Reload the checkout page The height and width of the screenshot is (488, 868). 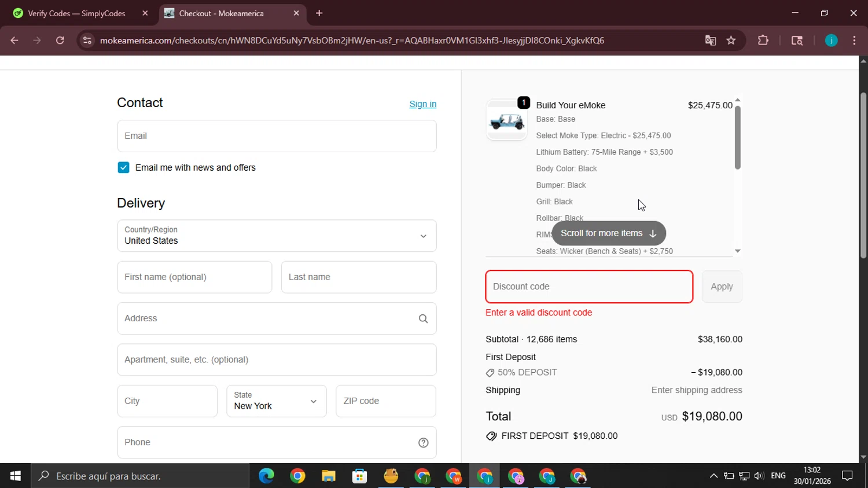tap(60, 41)
